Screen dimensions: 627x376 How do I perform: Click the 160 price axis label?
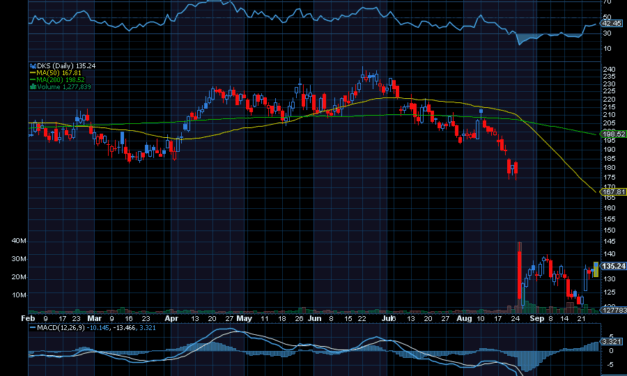click(x=609, y=208)
